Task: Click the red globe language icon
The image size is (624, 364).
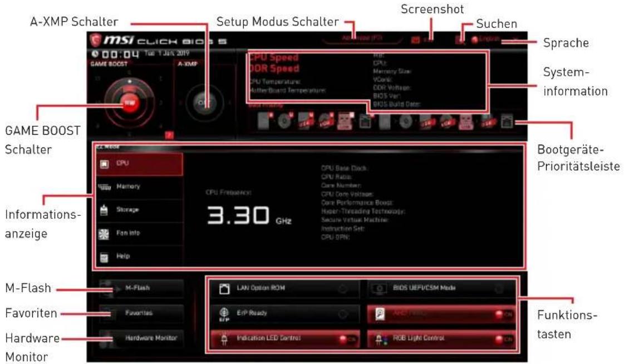Action: click(474, 40)
